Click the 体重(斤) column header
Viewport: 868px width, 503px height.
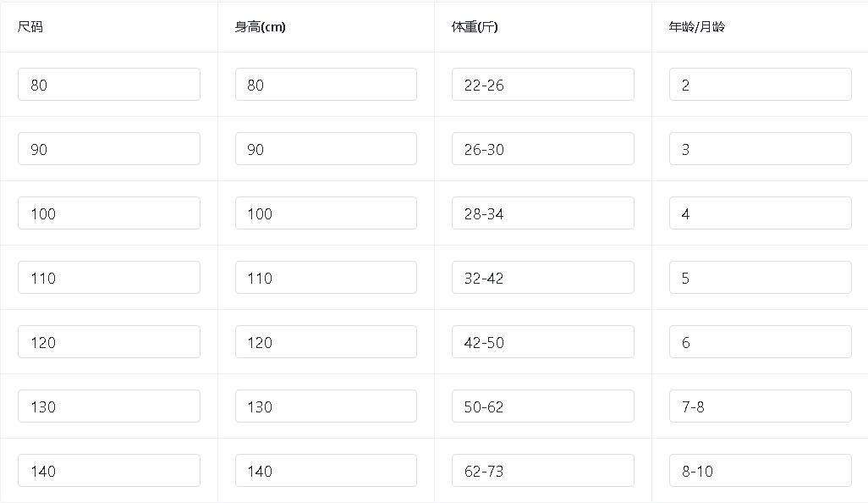475,27
